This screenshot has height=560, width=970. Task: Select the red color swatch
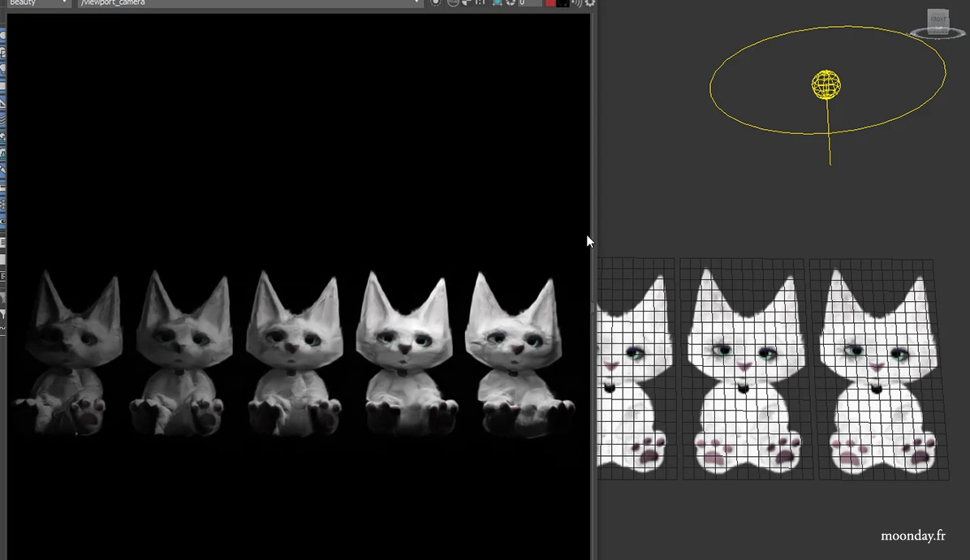pos(550,3)
